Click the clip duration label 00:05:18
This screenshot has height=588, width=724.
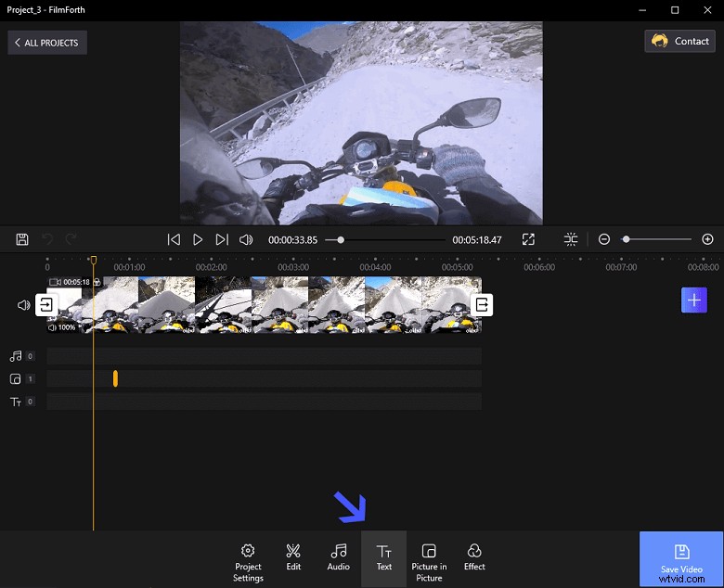(x=76, y=282)
